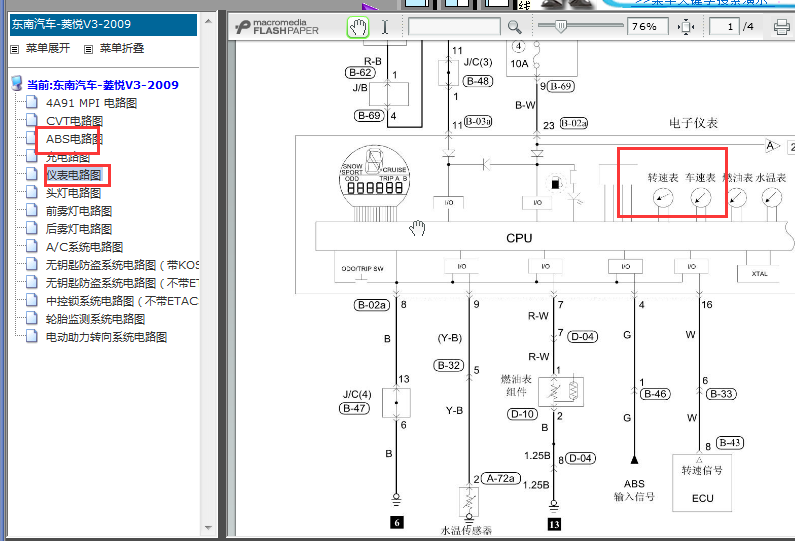795x541 pixels.
Task: Click the odometer display symbol in the diagram
Action: [375, 175]
